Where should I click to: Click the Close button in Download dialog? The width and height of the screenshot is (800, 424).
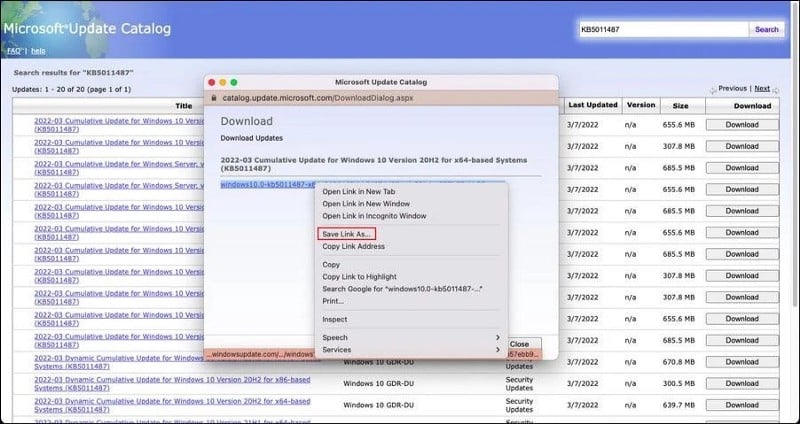click(x=519, y=344)
